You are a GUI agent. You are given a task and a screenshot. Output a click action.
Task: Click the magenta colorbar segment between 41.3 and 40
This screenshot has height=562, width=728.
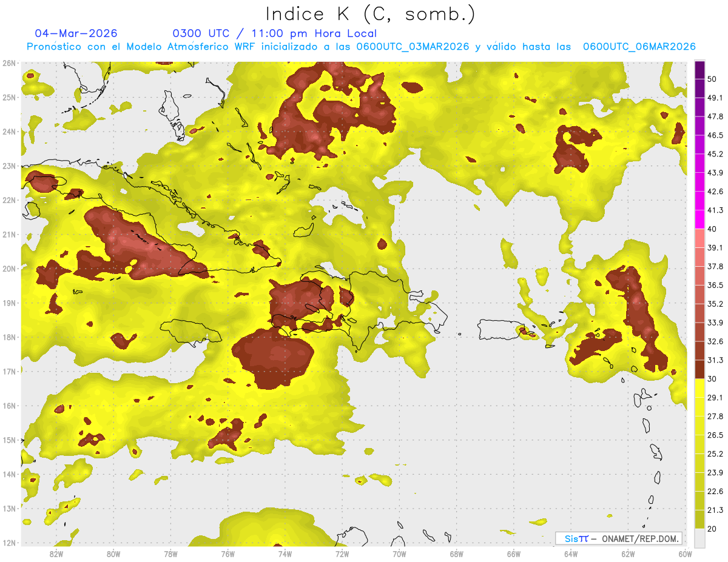(699, 219)
